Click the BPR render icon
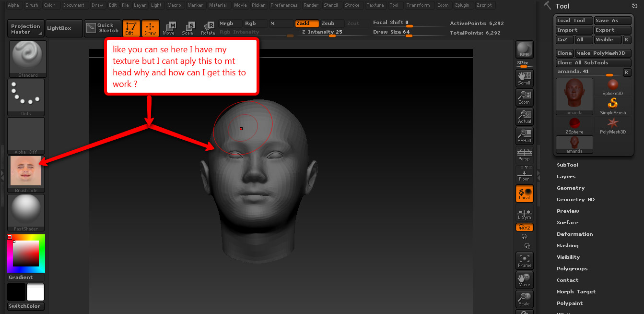 [524, 49]
